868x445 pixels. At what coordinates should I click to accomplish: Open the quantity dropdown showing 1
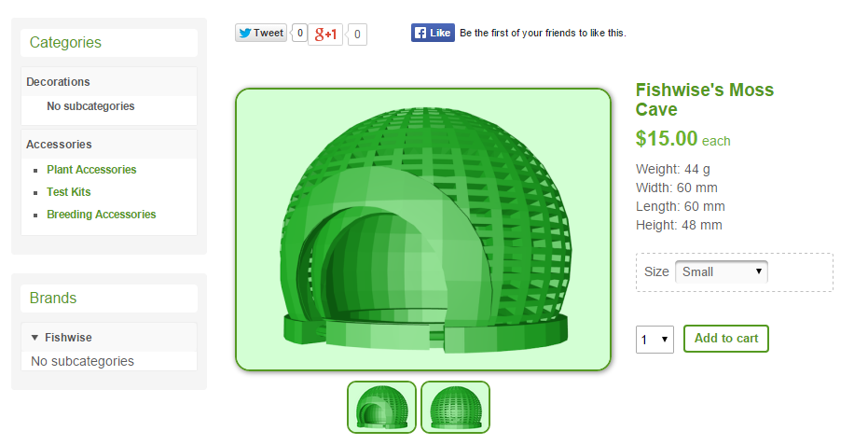point(654,340)
